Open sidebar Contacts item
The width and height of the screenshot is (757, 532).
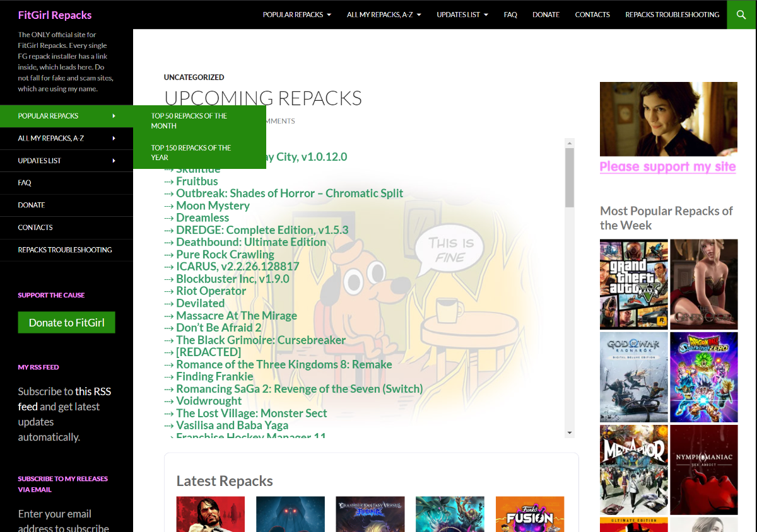[66, 228]
